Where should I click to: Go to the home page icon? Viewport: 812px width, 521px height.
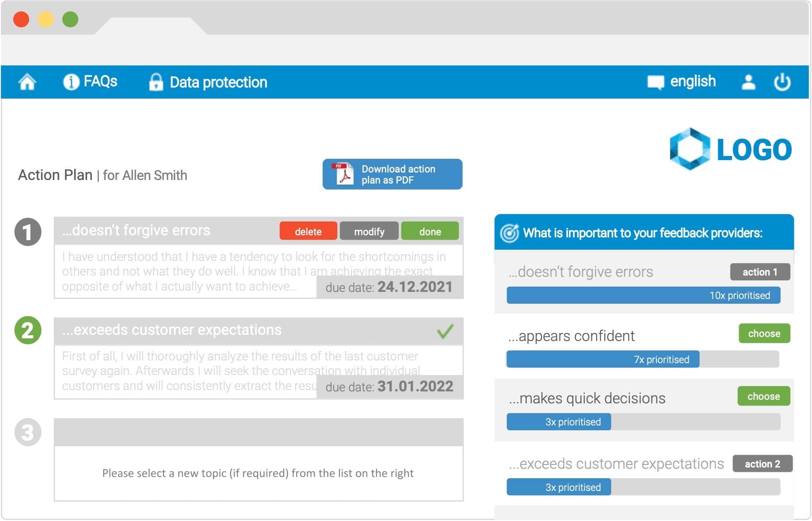(x=27, y=82)
